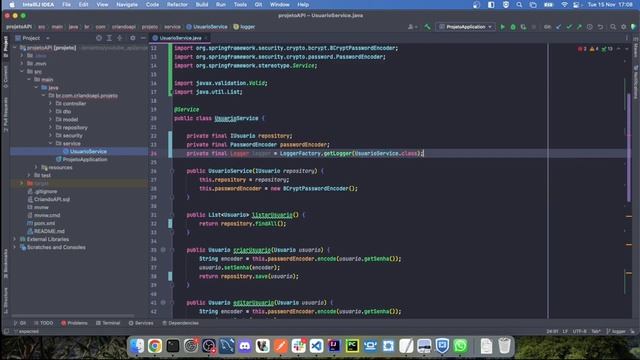Click the rollback undo arrow icon

600,27
